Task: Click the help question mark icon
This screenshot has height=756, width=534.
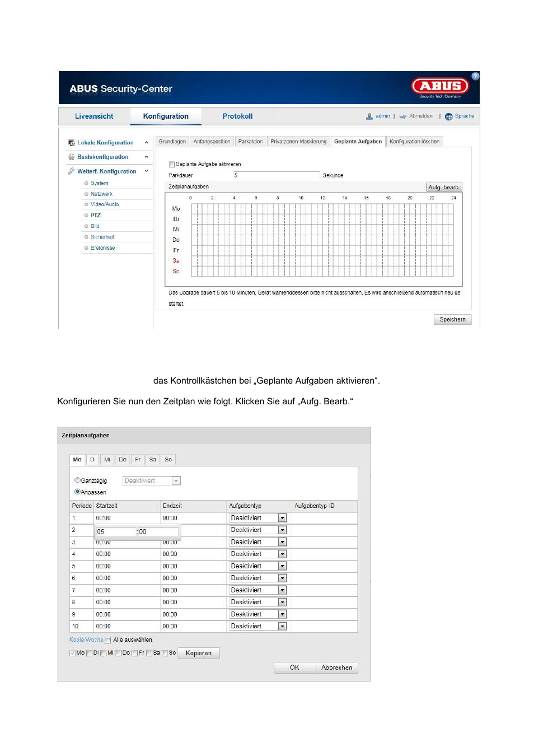Action: 475,76
